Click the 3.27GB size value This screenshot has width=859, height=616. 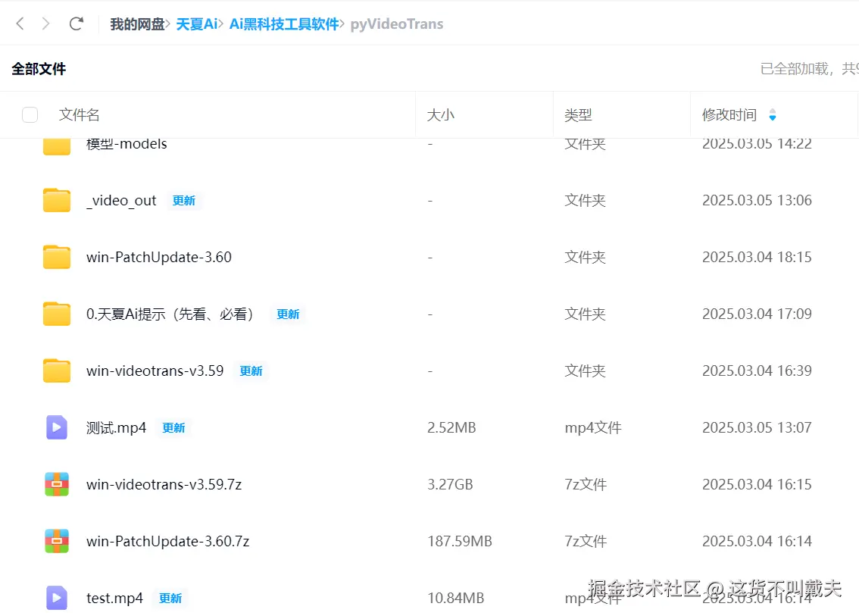[450, 484]
